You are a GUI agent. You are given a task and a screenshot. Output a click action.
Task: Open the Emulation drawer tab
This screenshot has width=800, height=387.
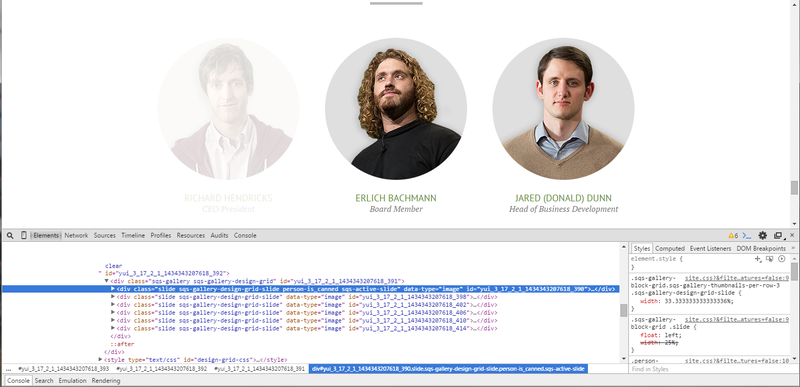pyautogui.click(x=71, y=381)
